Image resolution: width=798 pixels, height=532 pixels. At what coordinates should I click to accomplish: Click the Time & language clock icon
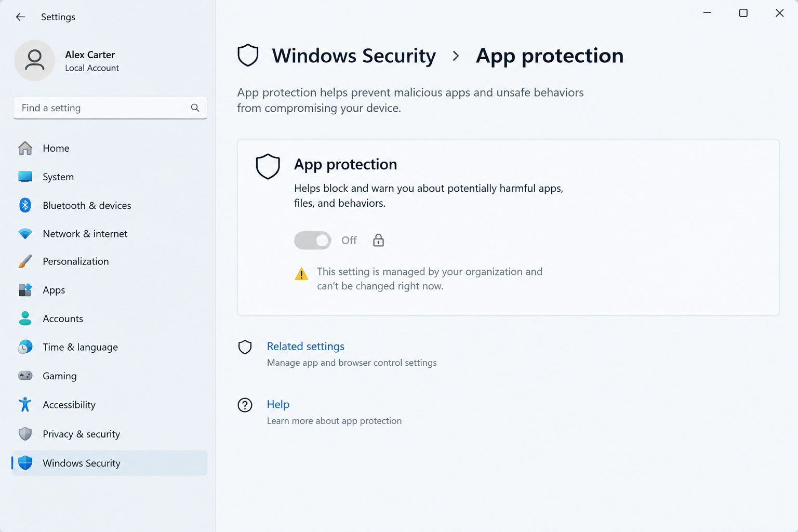pyautogui.click(x=25, y=347)
